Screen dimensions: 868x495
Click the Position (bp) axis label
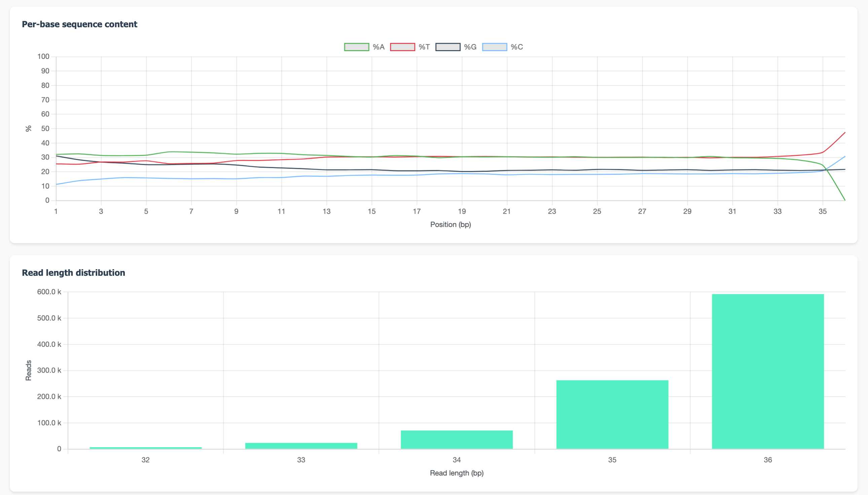(x=450, y=224)
